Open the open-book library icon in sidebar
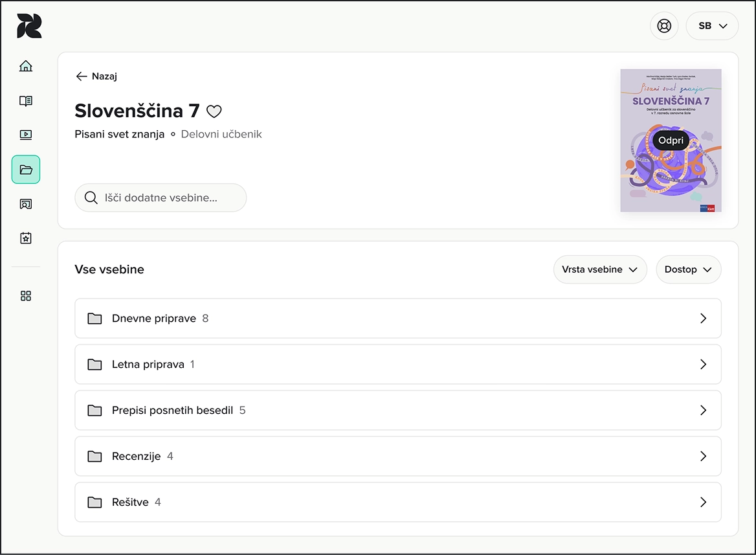 (25, 100)
